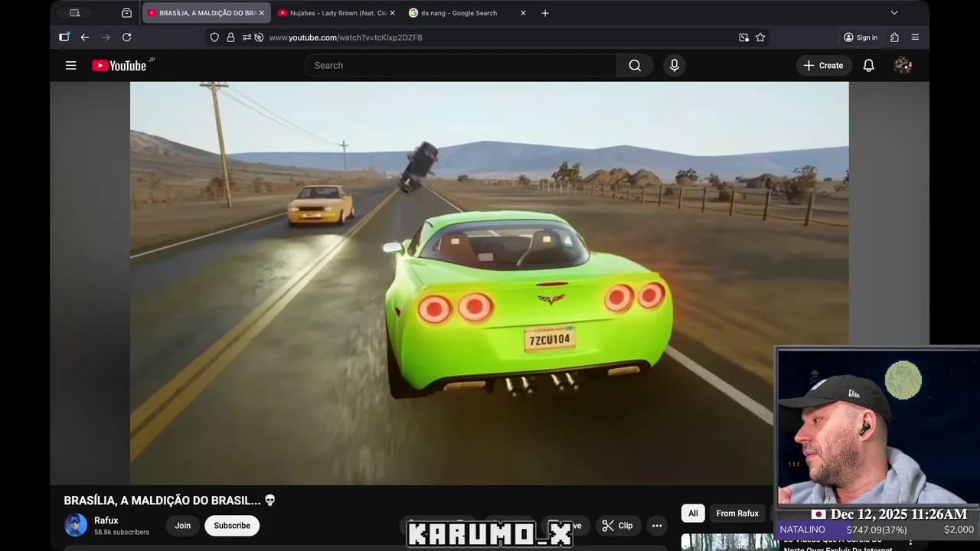Open site permissions icon in address bar
This screenshot has width=980, height=551.
coord(247,37)
